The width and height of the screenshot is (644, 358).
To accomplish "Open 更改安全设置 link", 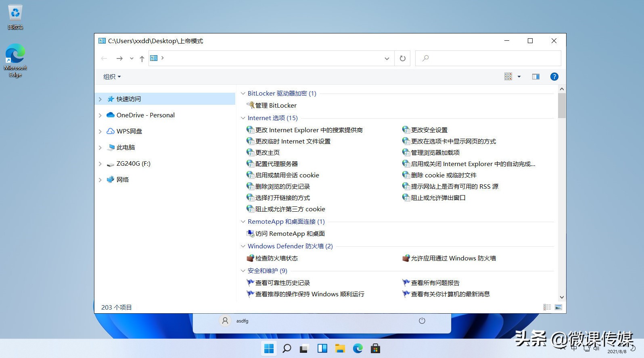I will (x=425, y=130).
